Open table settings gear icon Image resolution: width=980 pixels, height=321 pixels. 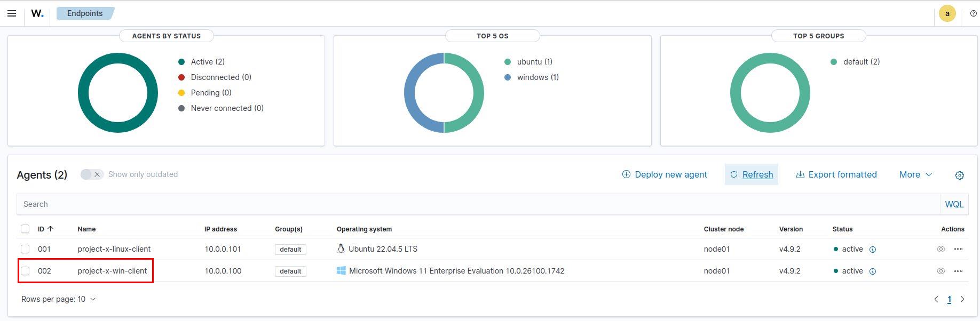point(959,175)
